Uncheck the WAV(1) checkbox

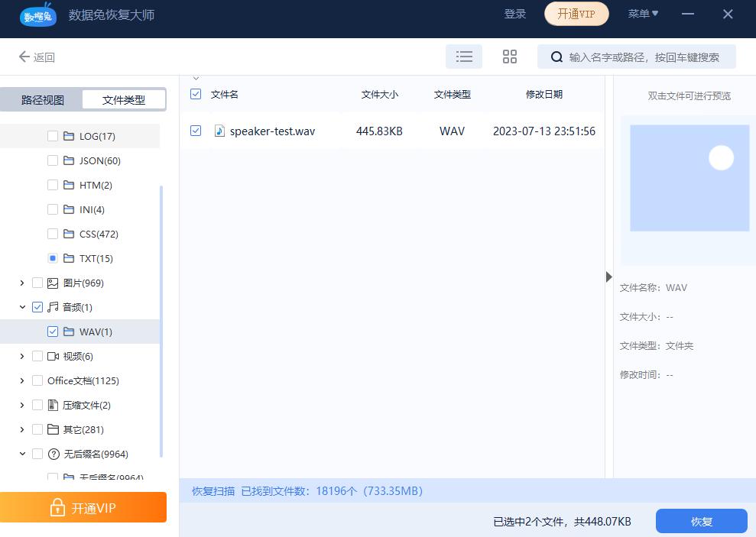pyautogui.click(x=52, y=332)
